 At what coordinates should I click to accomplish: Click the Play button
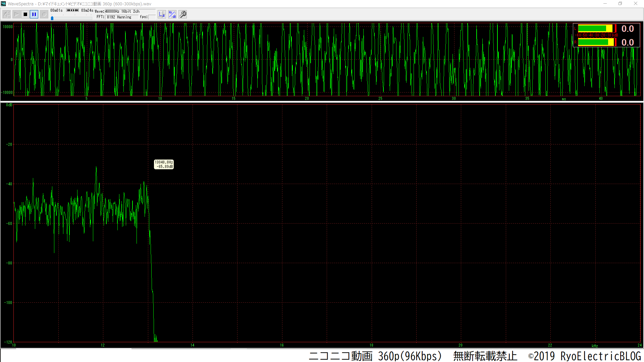click(16, 14)
